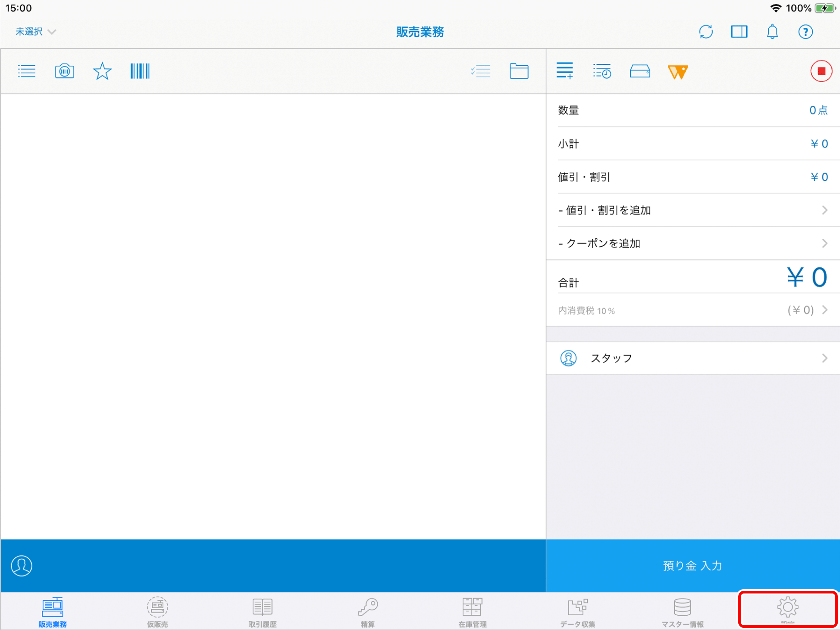Open favorites with the star icon
This screenshot has height=630, width=840.
pos(102,71)
